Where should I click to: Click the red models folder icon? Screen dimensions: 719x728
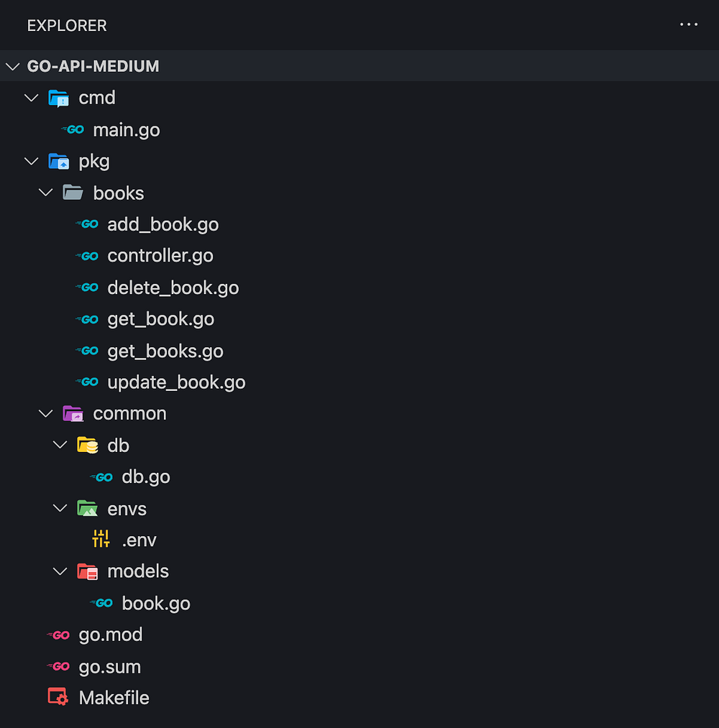(87, 571)
